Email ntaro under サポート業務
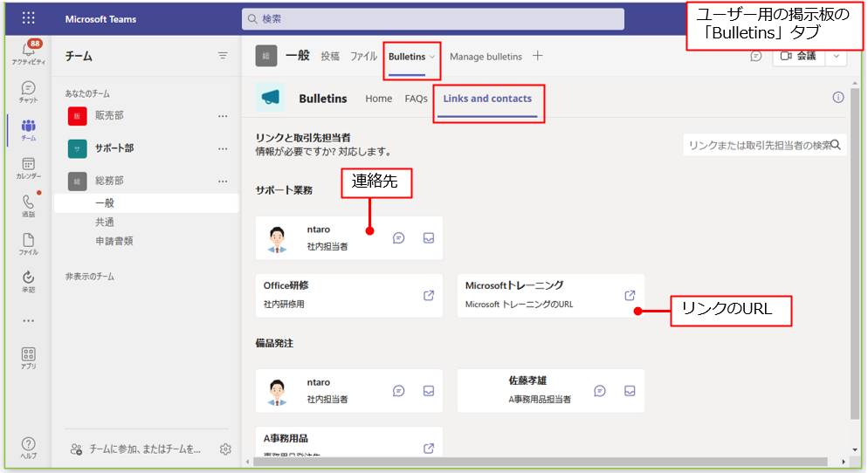 coord(429,238)
